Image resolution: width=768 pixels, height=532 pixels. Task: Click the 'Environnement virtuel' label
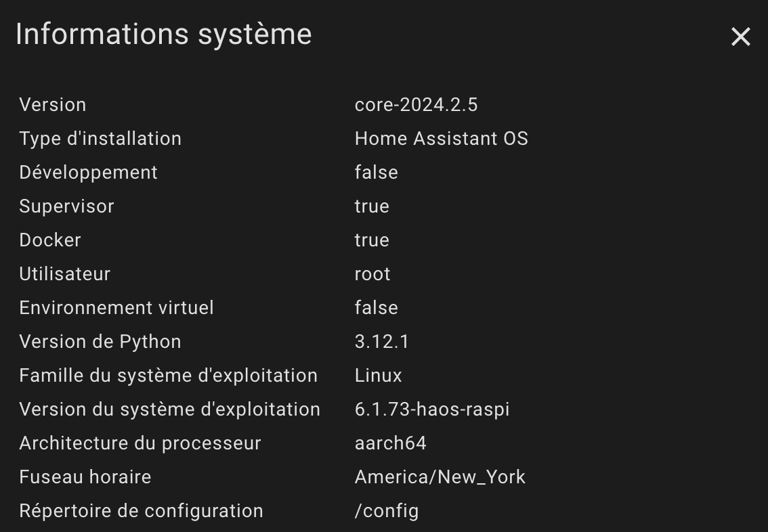116,307
